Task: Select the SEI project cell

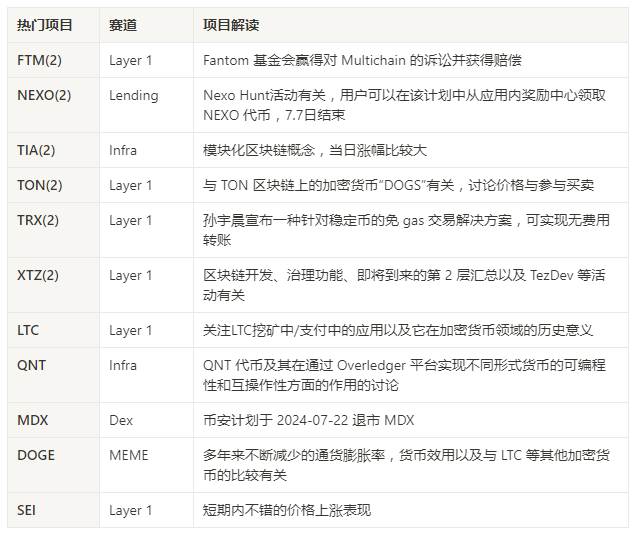Action: [27, 510]
